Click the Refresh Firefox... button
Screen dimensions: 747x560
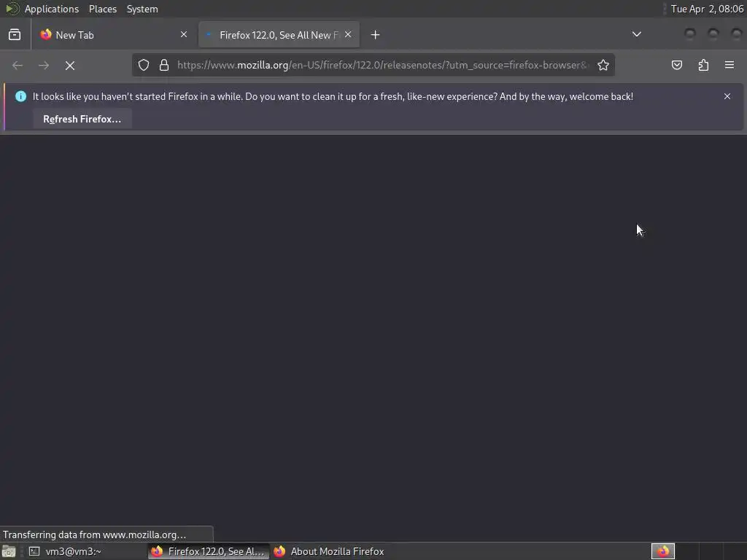pos(82,119)
